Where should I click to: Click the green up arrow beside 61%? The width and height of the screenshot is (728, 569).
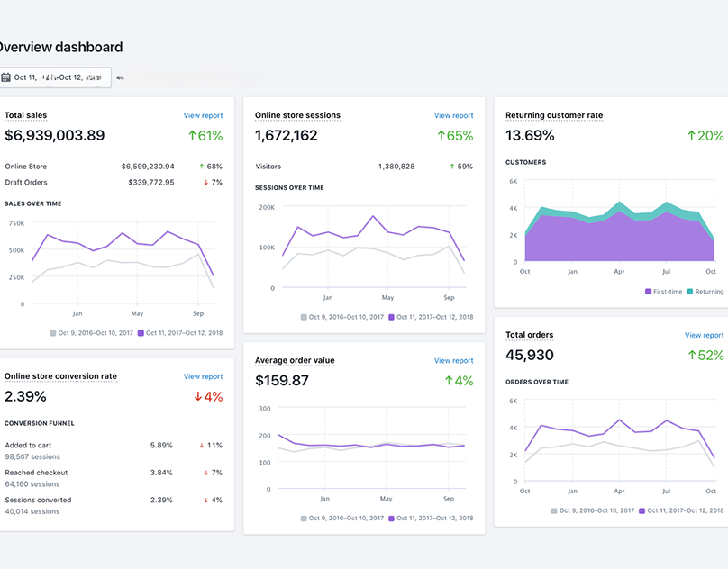click(x=191, y=136)
